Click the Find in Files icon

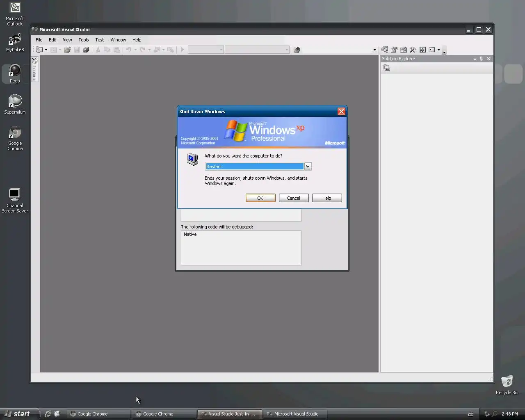[x=297, y=50]
